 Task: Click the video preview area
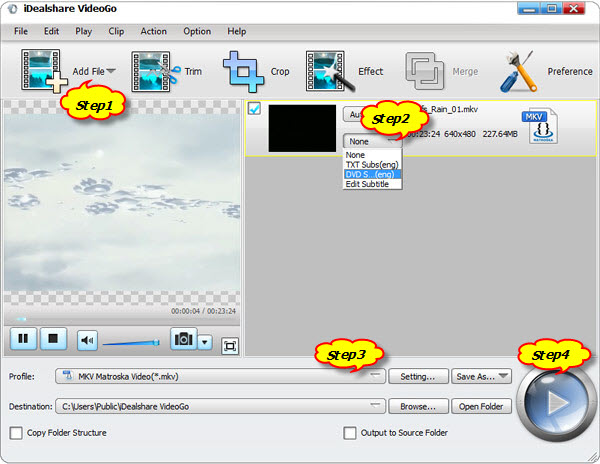point(122,203)
